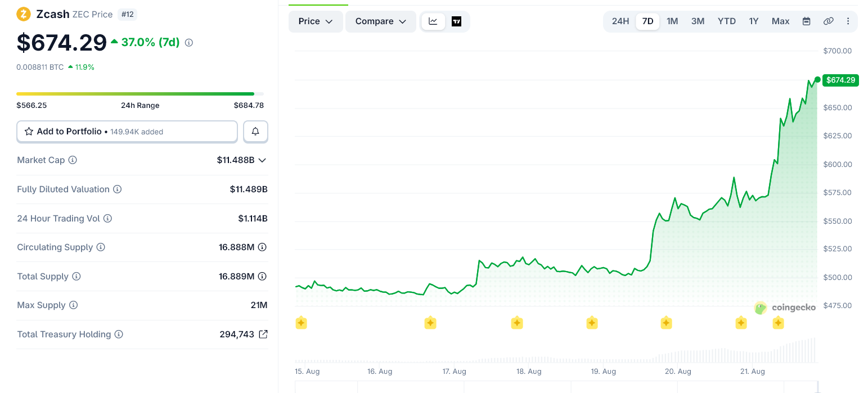Click news marker below 15. Aug
868x393 pixels.
click(301, 323)
